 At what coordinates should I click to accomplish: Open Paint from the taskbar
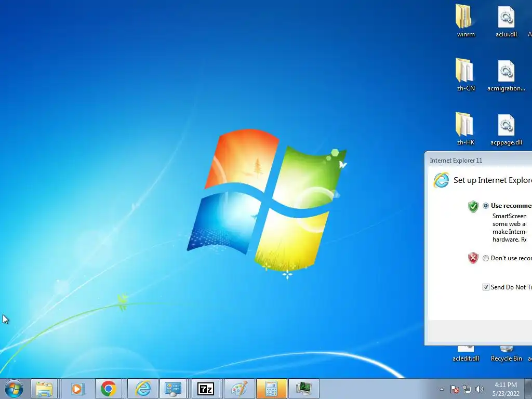(239, 389)
